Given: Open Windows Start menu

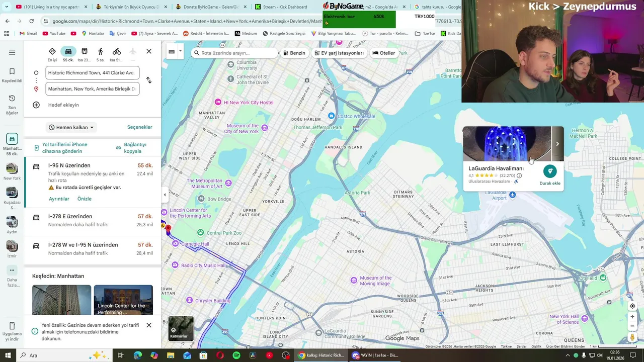Looking at the screenshot, I should pyautogui.click(x=8, y=355).
